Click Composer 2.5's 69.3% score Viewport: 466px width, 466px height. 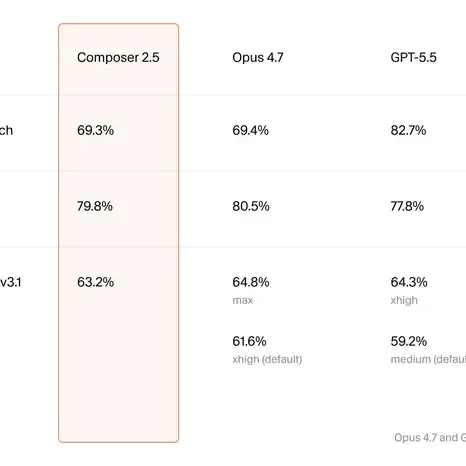point(95,130)
